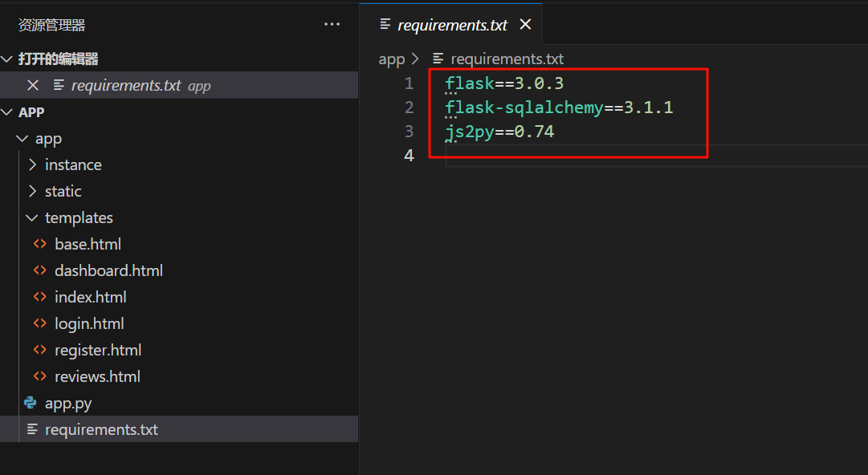This screenshot has width=868, height=475.
Task: Click the file icon on the requirements.txt tab
Action: 385,25
